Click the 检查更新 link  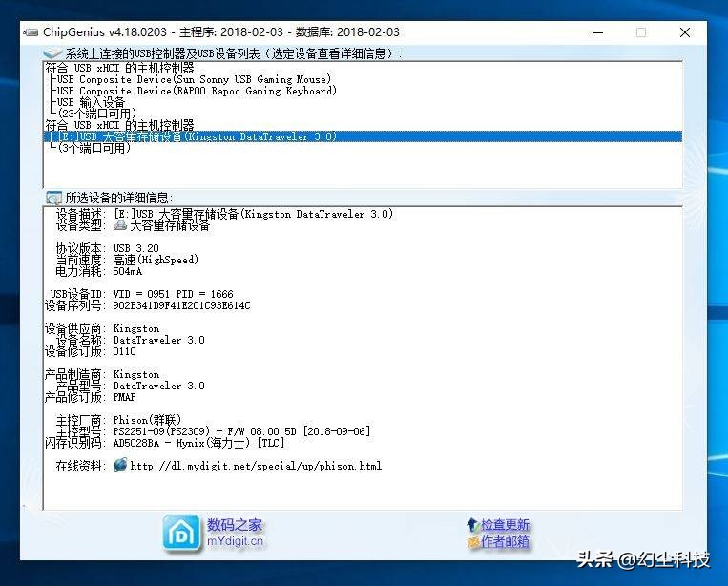pyautogui.click(x=505, y=525)
